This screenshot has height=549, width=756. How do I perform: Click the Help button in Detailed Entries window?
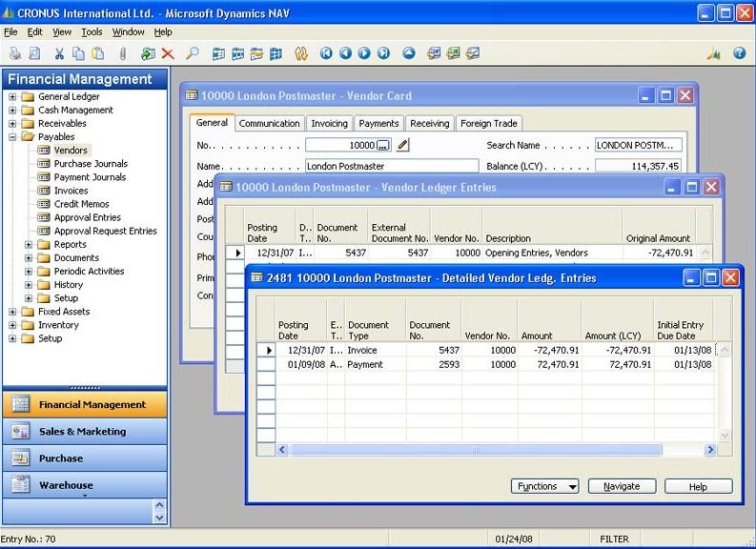tap(698, 486)
